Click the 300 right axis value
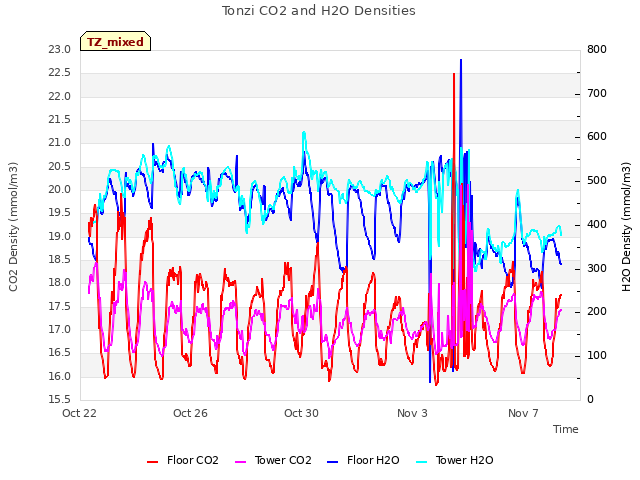This screenshot has width=640, height=480. (x=597, y=269)
